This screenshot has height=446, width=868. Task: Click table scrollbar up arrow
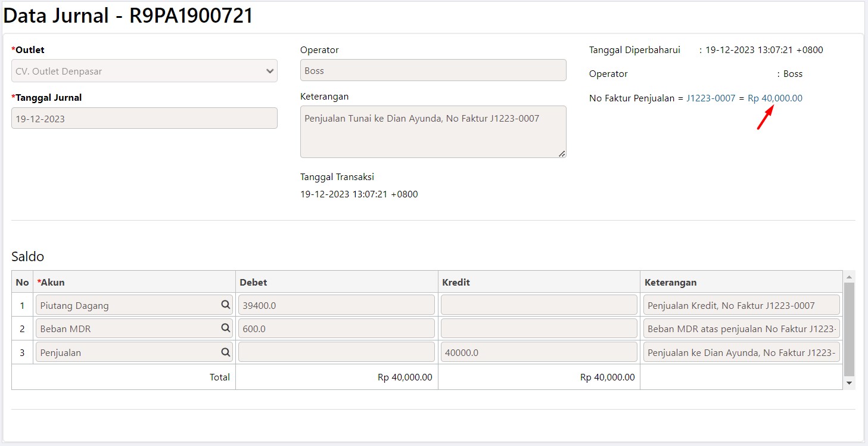pyautogui.click(x=850, y=277)
